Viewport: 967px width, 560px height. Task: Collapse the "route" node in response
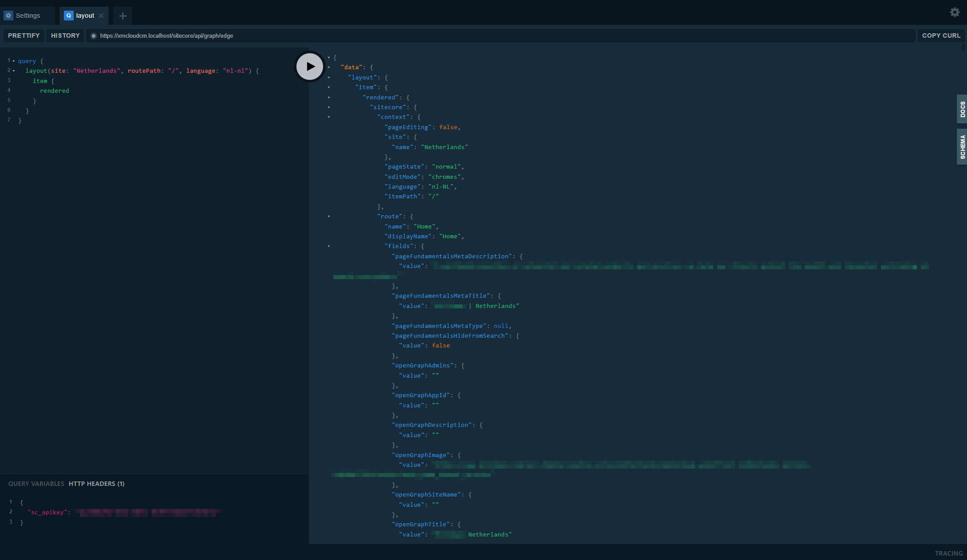click(x=329, y=217)
